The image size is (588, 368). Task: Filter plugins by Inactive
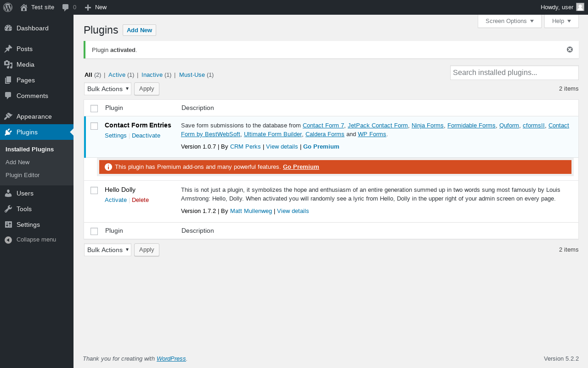click(x=152, y=75)
